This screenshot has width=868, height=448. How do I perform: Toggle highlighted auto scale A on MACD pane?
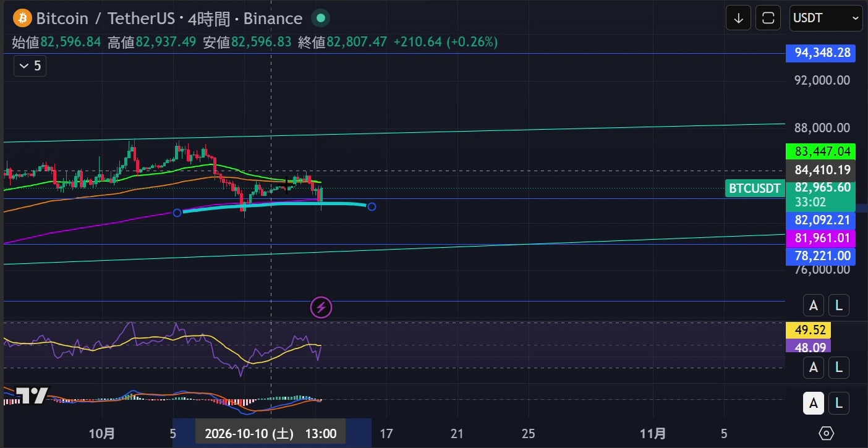(814, 404)
